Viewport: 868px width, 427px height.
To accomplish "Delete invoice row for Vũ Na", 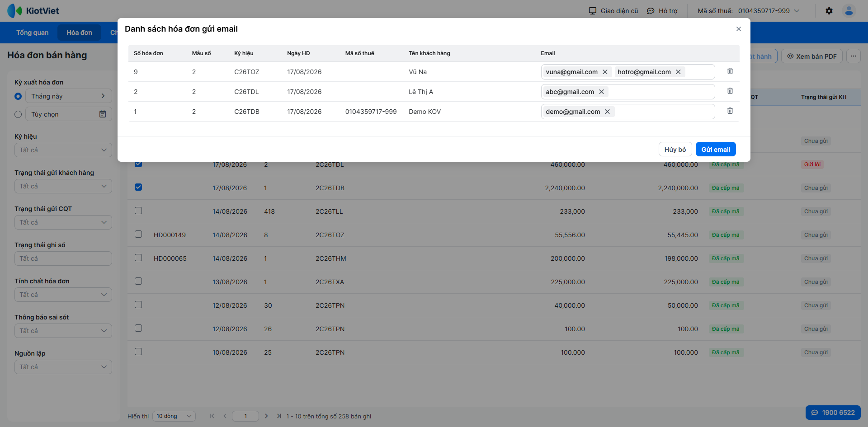I will pyautogui.click(x=730, y=71).
